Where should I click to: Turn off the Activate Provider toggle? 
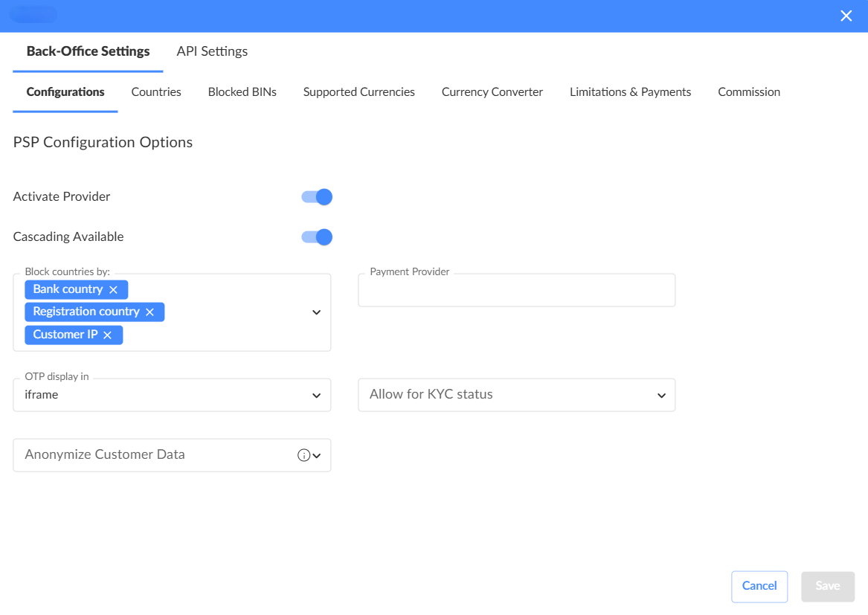point(317,197)
